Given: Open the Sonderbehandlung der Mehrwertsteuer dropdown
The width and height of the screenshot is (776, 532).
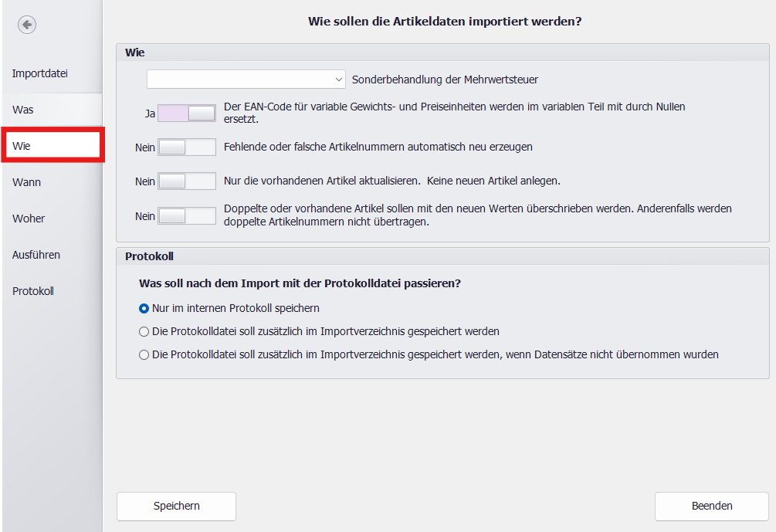Looking at the screenshot, I should point(246,79).
